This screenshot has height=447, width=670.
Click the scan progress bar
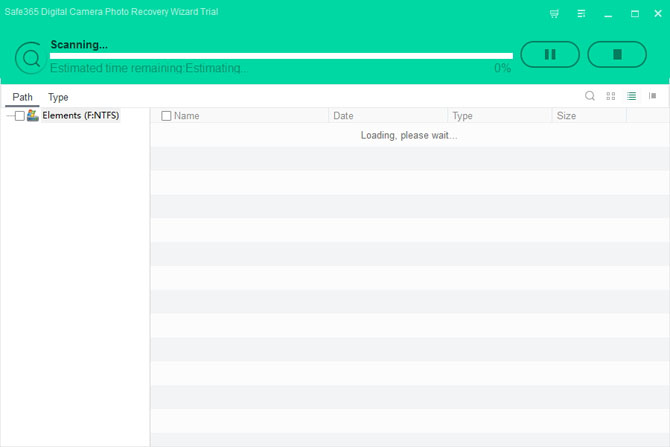(x=281, y=56)
